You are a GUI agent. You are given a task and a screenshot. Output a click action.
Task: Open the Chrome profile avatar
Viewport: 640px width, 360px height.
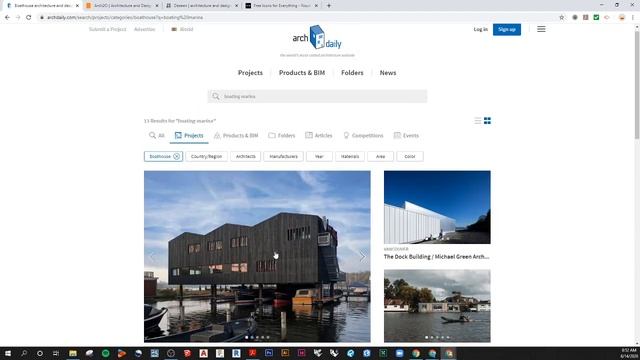622,18
